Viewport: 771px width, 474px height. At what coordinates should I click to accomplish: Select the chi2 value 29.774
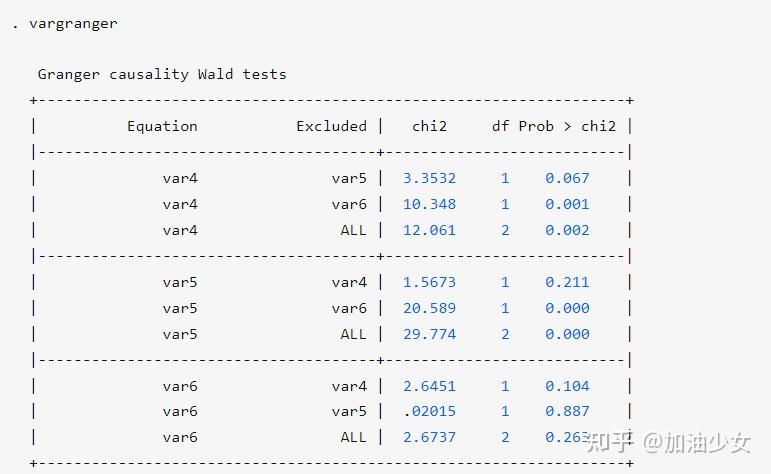tap(429, 334)
